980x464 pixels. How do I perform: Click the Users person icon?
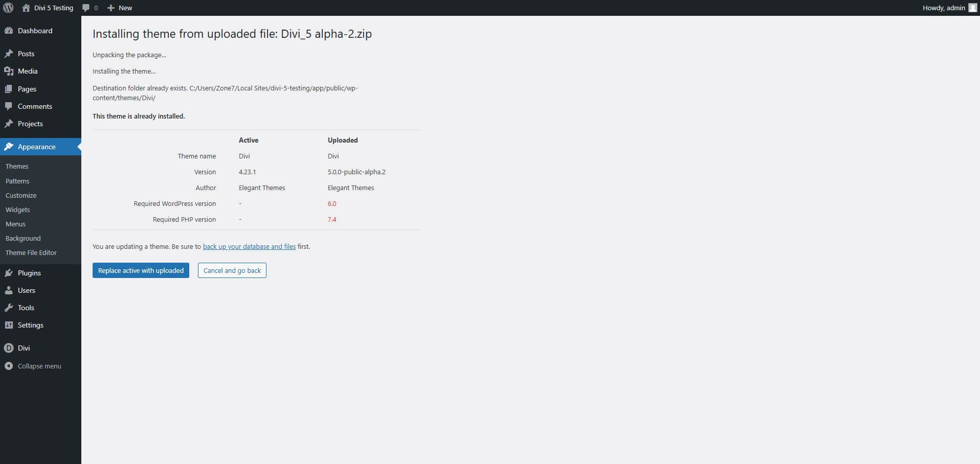[x=9, y=290]
